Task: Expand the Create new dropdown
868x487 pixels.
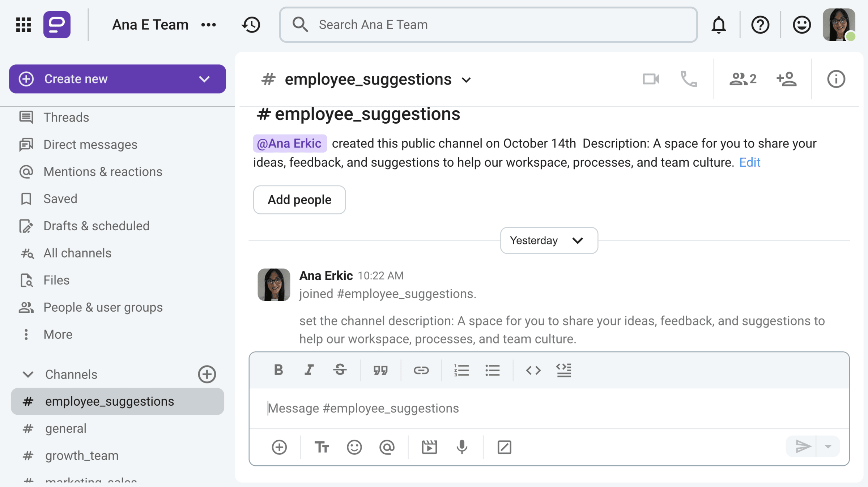Action: [x=204, y=79]
